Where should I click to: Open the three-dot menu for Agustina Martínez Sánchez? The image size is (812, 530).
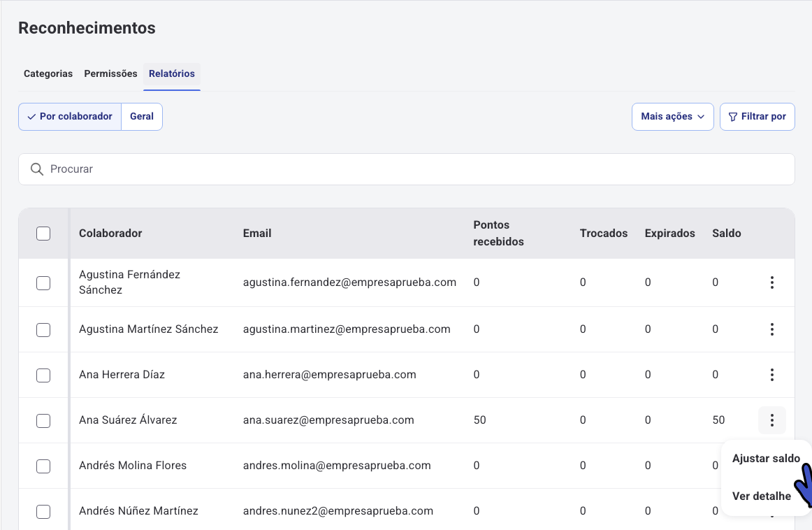point(771,329)
